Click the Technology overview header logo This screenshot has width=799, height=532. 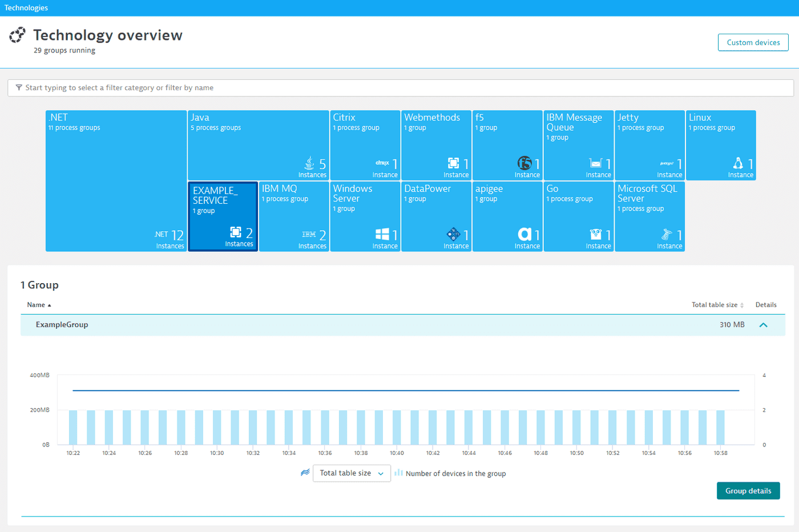[x=17, y=35]
